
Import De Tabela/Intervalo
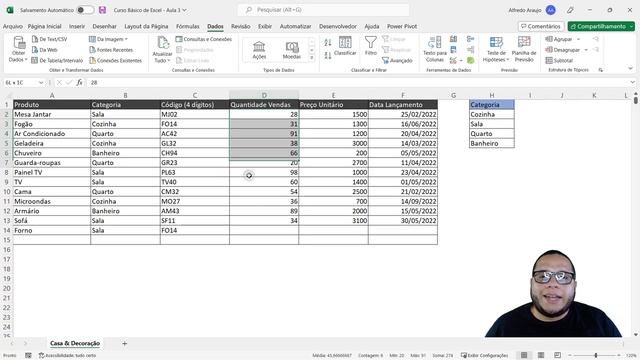[x=57, y=60]
